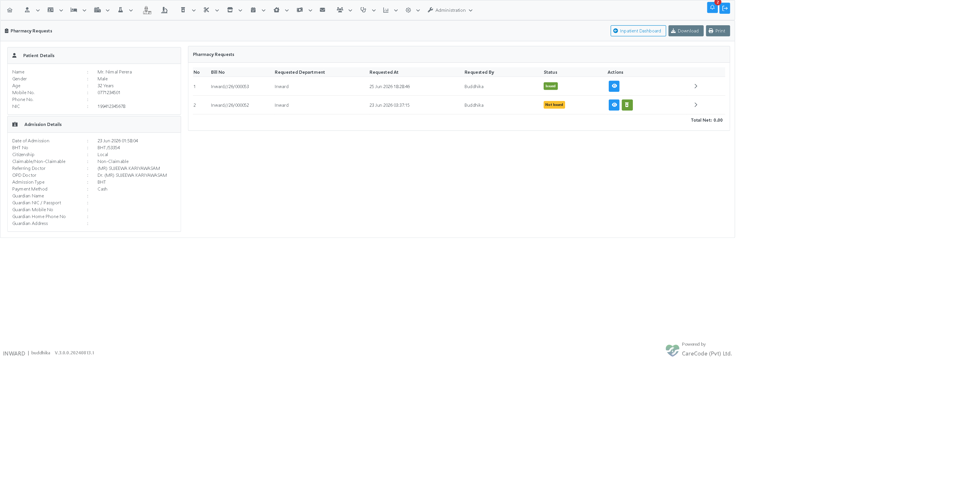Screen dimensions: 980x482
Task: Expand chevron beside the pill bottle icon
Action: click(x=194, y=11)
